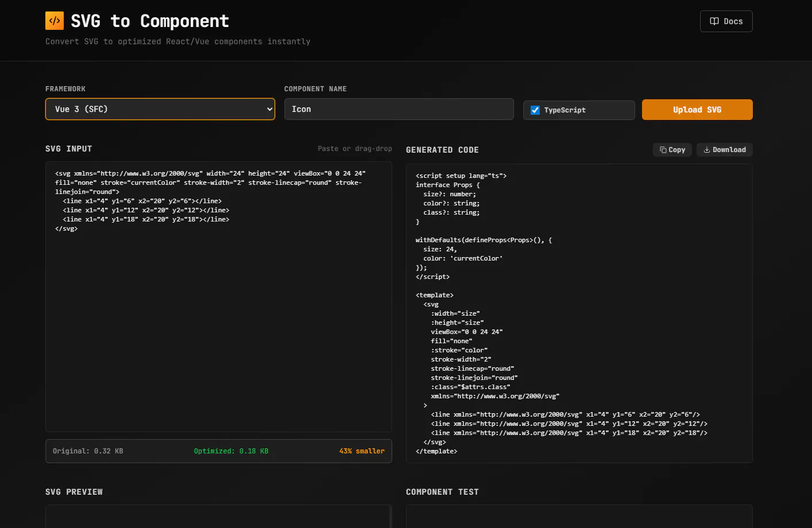Click the 'fill="none"' line in generated code

tap(451, 341)
